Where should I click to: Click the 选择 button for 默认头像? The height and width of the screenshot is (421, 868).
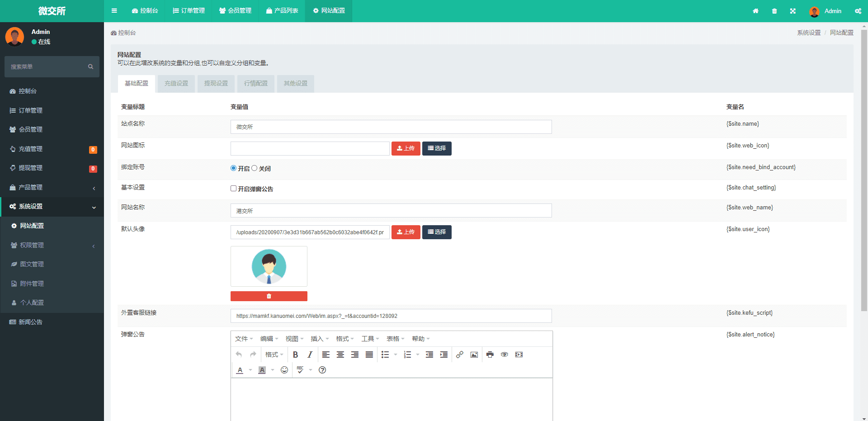pos(437,232)
